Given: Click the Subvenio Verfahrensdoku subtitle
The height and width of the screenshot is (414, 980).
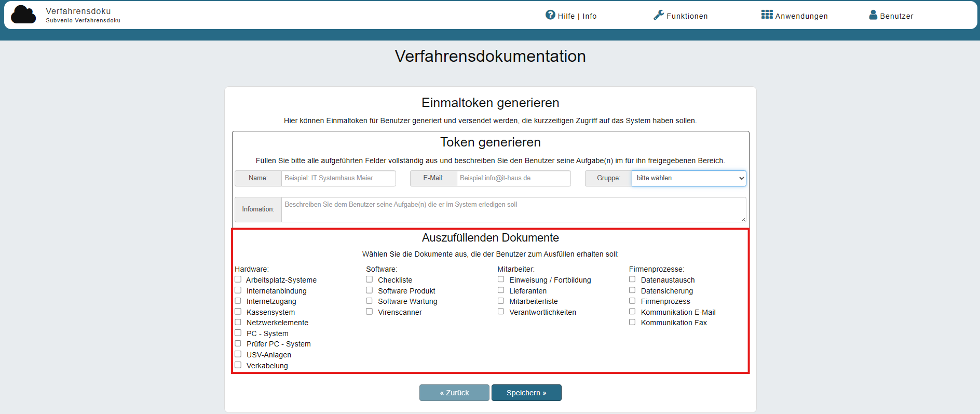Looking at the screenshot, I should pos(83,21).
